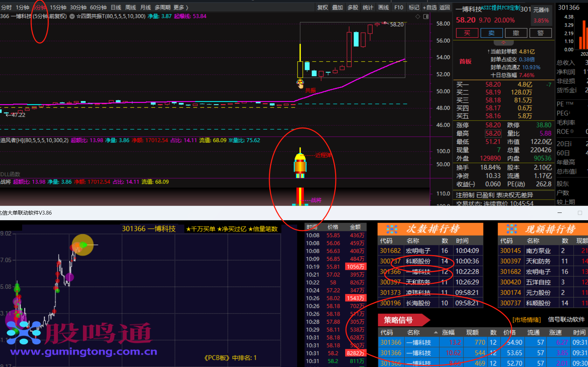This screenshot has height=367, width=588.
Task: Click the 共振 signal hand icon on chart
Action: 300,83
